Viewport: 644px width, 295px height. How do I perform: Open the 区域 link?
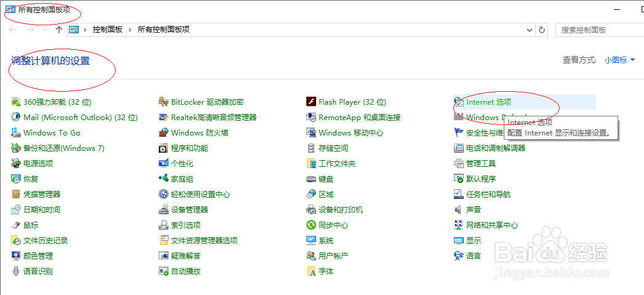[326, 194]
